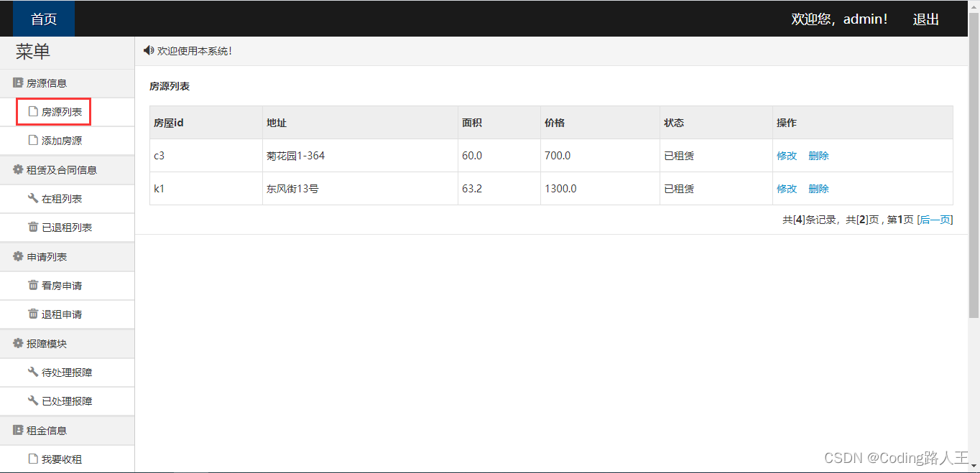This screenshot has height=473, width=980.
Task: Click 修改 for house k1
Action: click(x=787, y=189)
